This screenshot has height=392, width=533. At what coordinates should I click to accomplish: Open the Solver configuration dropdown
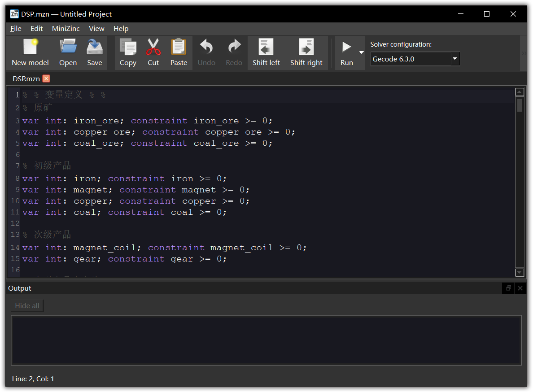(x=415, y=59)
